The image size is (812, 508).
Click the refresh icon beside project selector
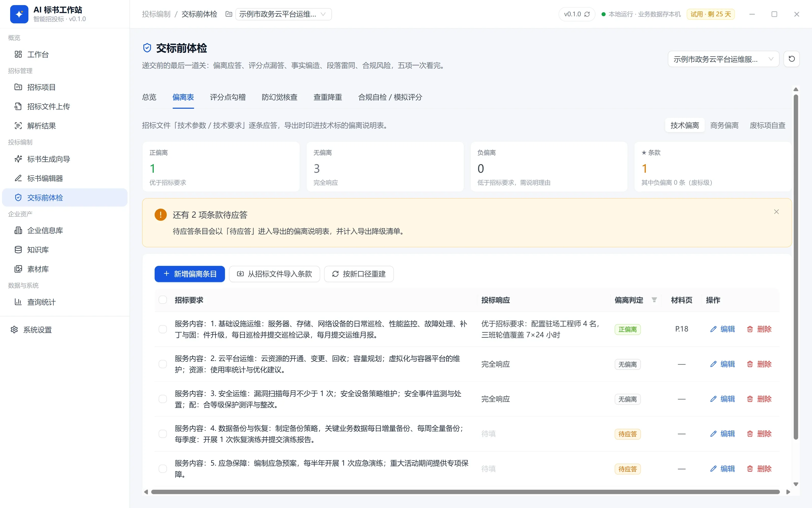click(x=791, y=59)
